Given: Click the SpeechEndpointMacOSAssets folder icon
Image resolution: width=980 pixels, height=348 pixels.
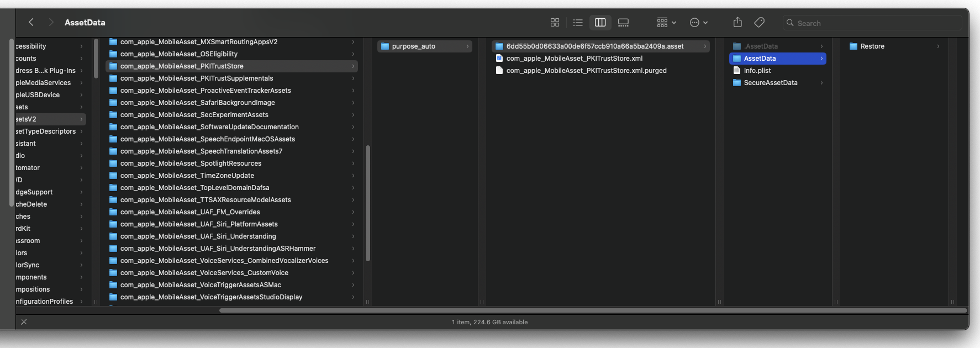Looking at the screenshot, I should (113, 139).
